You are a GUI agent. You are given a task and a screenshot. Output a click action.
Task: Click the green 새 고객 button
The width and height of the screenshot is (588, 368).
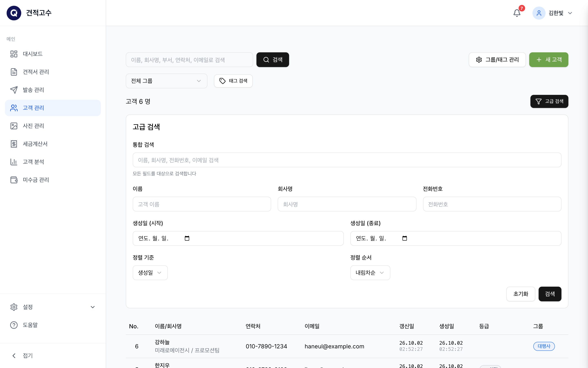[549, 60]
